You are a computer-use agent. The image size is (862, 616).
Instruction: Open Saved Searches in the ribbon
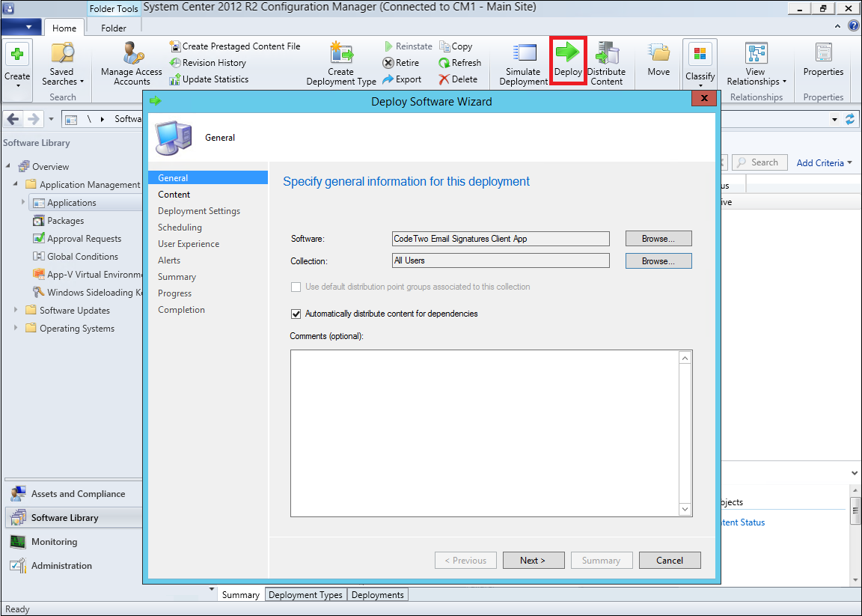[x=63, y=64]
